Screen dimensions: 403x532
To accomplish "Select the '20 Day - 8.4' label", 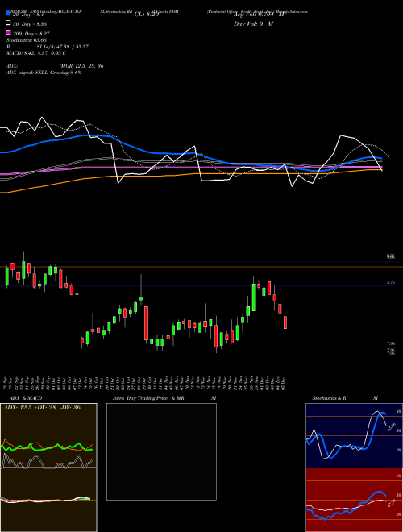I will point(28,15).
